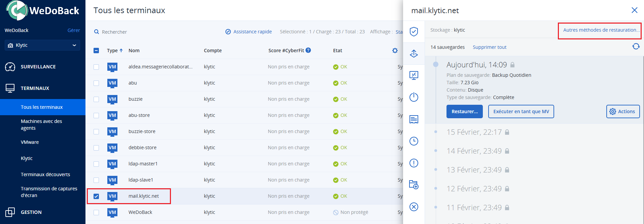Open the remote desktop connect icon
The width and height of the screenshot is (644, 224).
[414, 75]
